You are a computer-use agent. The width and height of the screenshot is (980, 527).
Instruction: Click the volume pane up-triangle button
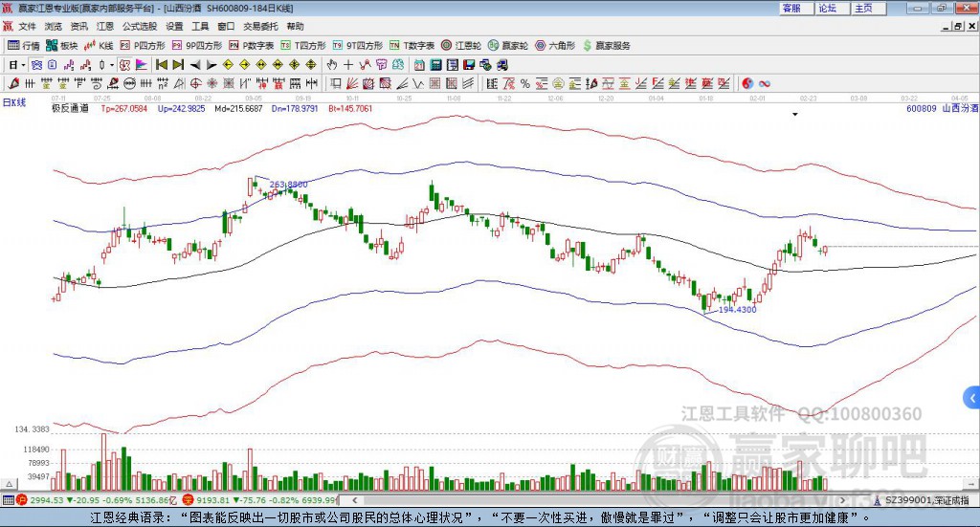(x=10, y=484)
